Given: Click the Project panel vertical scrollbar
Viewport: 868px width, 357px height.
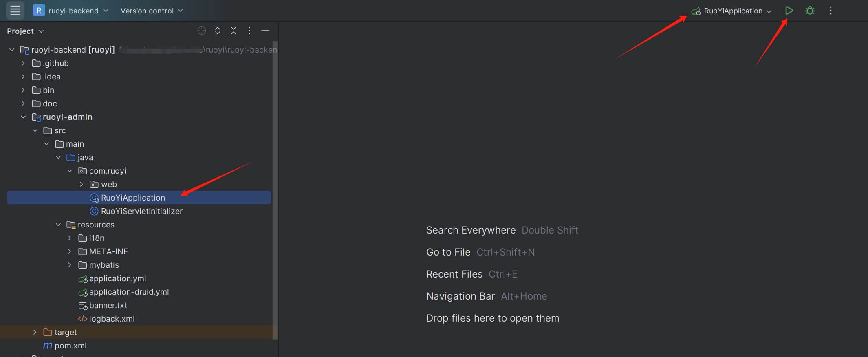Looking at the screenshot, I should (x=275, y=190).
